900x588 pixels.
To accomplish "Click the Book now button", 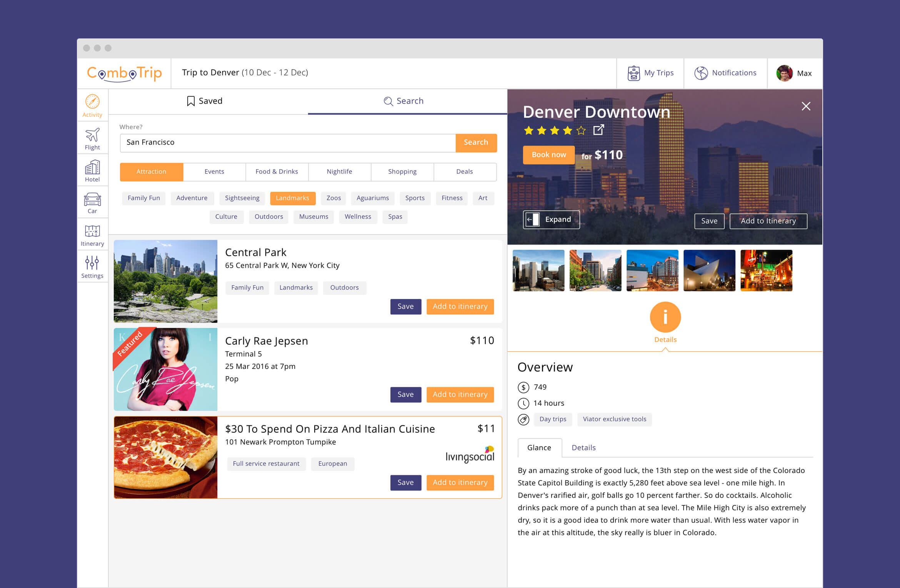I will pyautogui.click(x=548, y=155).
